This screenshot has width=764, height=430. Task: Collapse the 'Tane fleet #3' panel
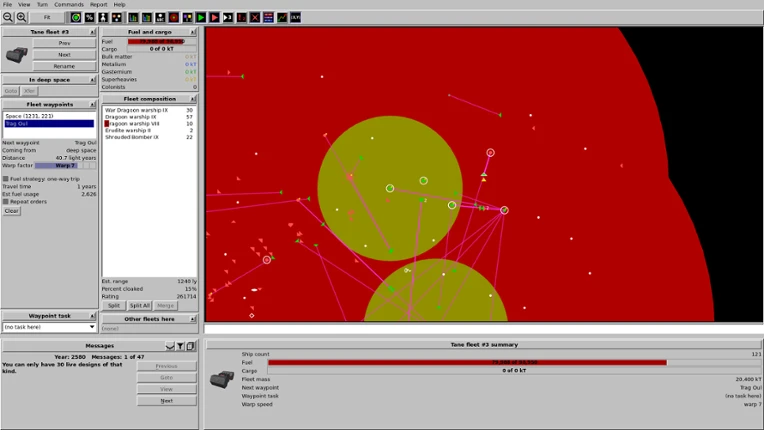pyautogui.click(x=93, y=32)
